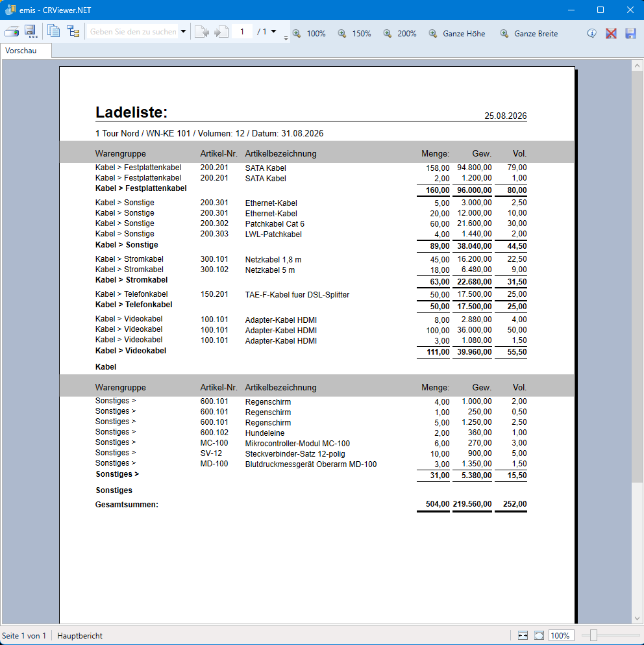Click the fit-width icon in status bar
The height and width of the screenshot is (645, 644).
pyautogui.click(x=523, y=635)
